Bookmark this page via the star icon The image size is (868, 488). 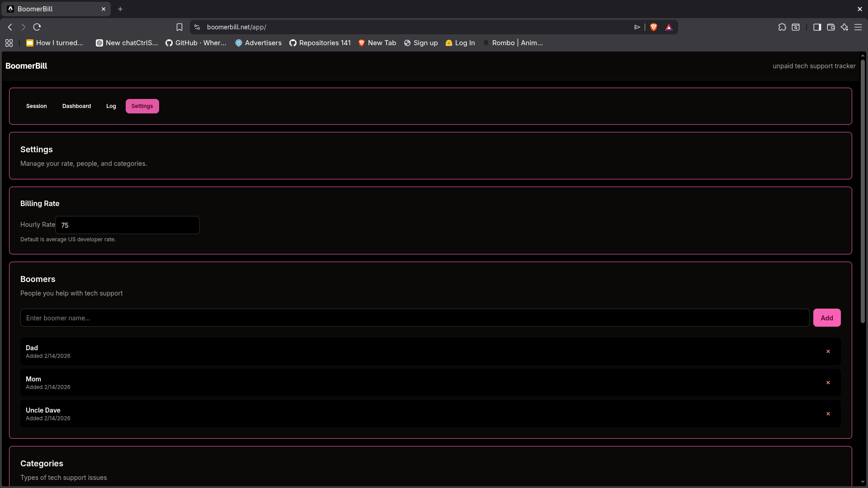(179, 27)
